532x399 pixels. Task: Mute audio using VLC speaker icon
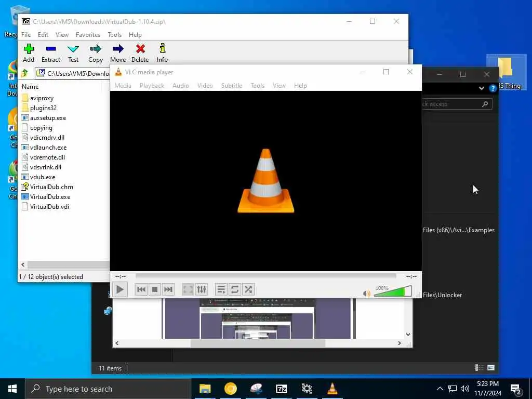(366, 294)
